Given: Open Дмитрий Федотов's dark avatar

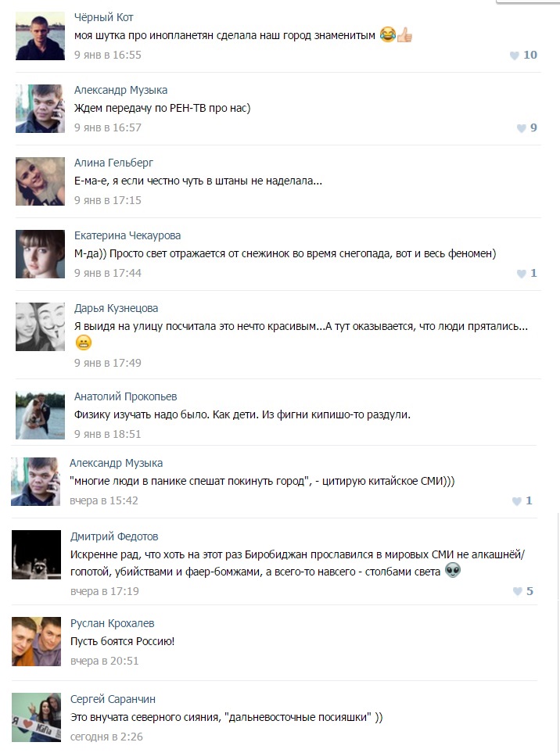Looking at the screenshot, I should 36,555.
